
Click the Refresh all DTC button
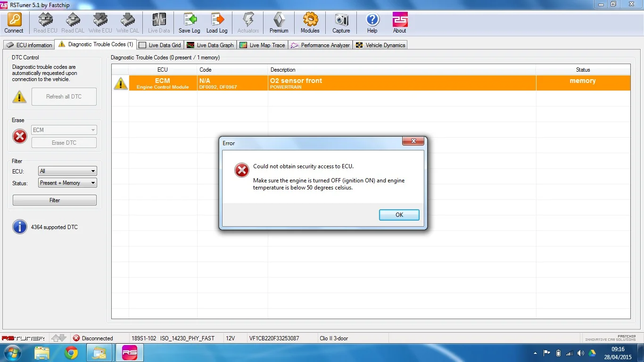(64, 97)
